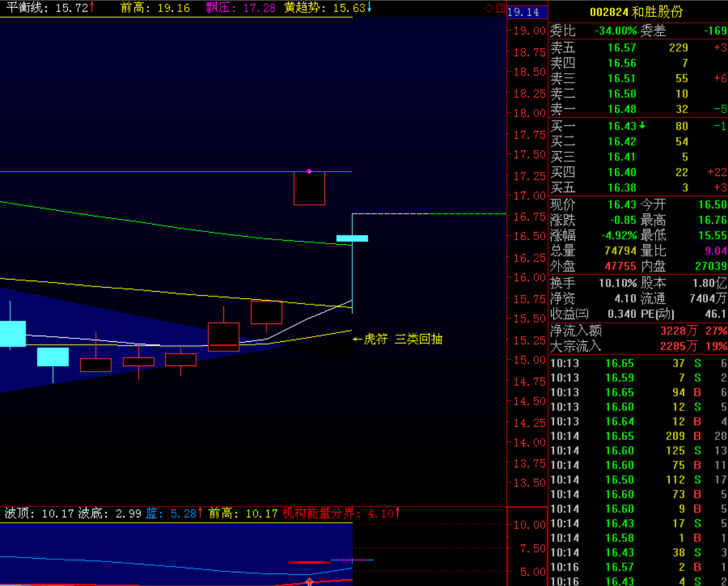Select the 买四 16.40 order row
This screenshot has height=586, width=728.
(x=638, y=172)
